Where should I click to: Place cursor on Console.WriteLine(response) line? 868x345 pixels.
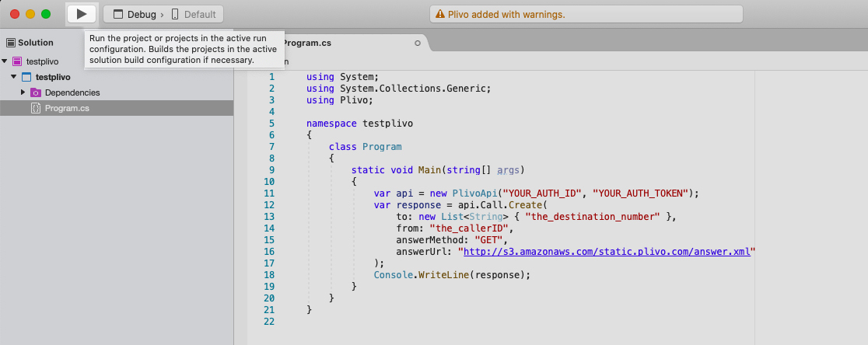point(451,274)
